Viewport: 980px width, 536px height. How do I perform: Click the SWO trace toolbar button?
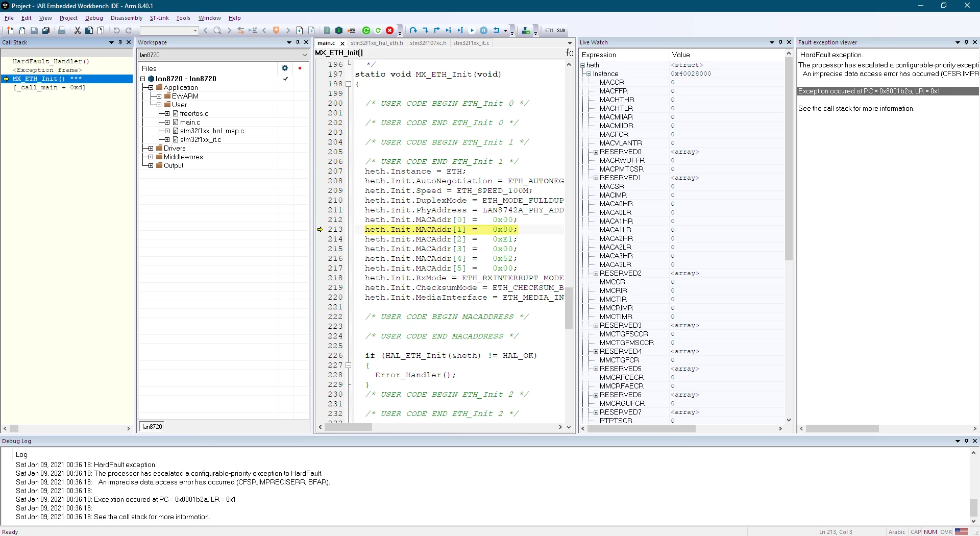point(561,31)
